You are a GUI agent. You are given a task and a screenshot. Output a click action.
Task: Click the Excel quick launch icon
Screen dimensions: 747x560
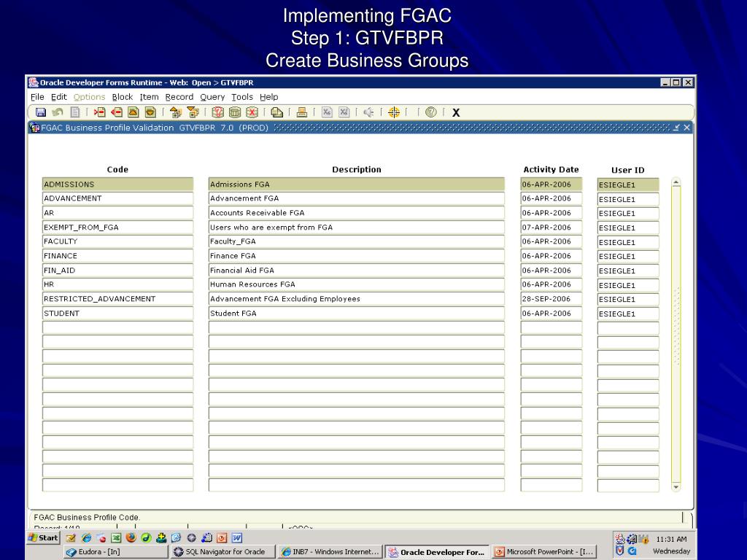[116, 537]
